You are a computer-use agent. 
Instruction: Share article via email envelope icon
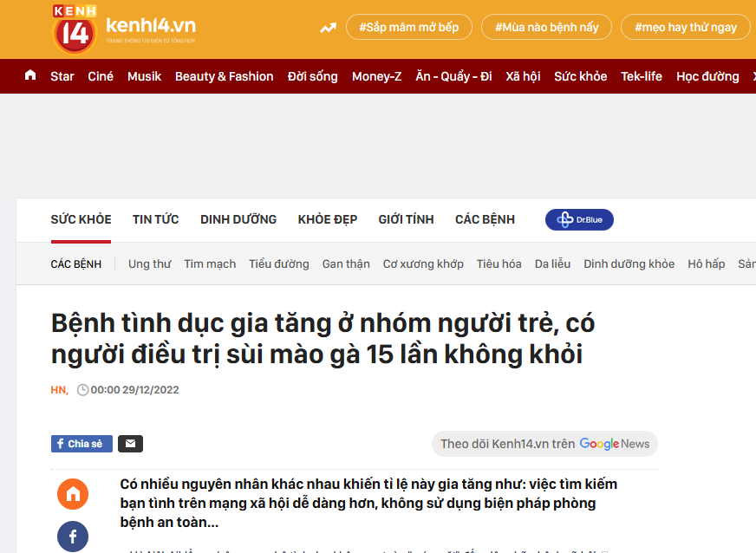pos(130,444)
